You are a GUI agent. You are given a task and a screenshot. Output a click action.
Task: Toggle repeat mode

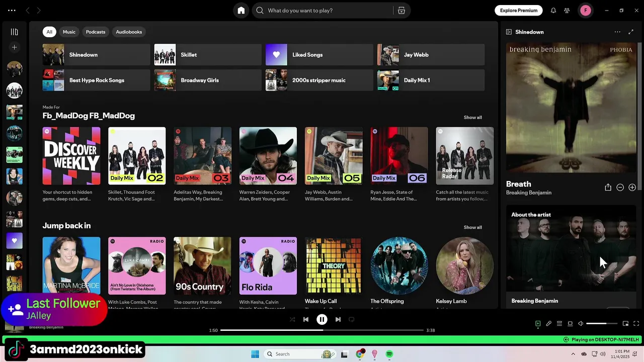(352, 319)
